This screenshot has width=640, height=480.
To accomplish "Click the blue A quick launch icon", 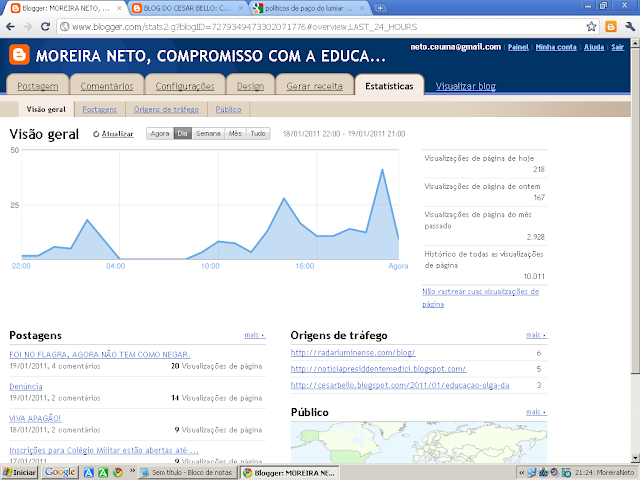I will pos(89,473).
